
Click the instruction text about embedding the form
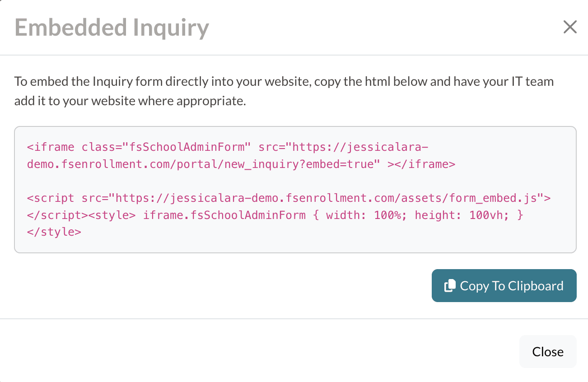[284, 90]
